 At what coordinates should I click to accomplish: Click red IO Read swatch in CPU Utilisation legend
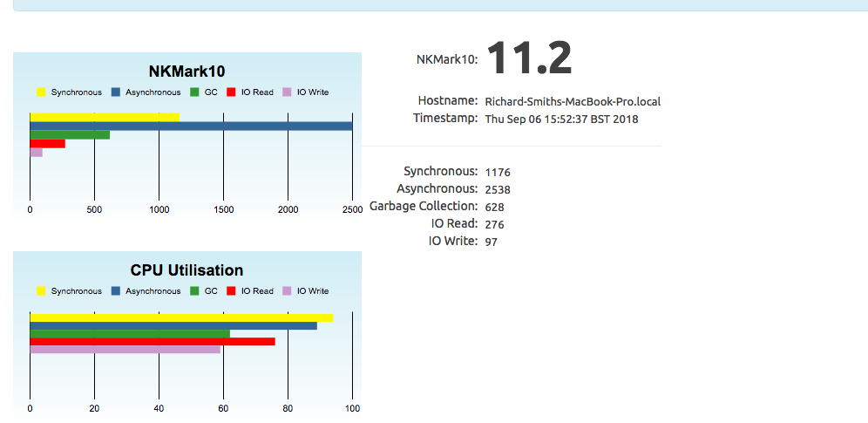click(232, 291)
